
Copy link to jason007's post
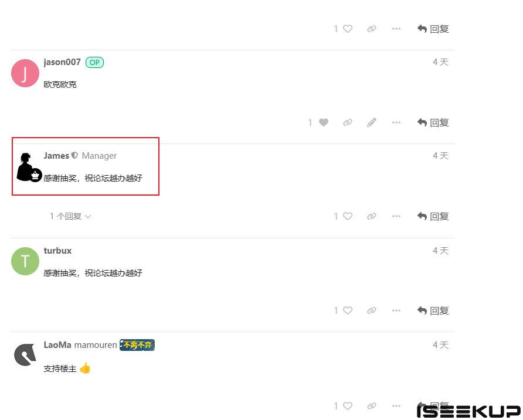pyautogui.click(x=348, y=122)
